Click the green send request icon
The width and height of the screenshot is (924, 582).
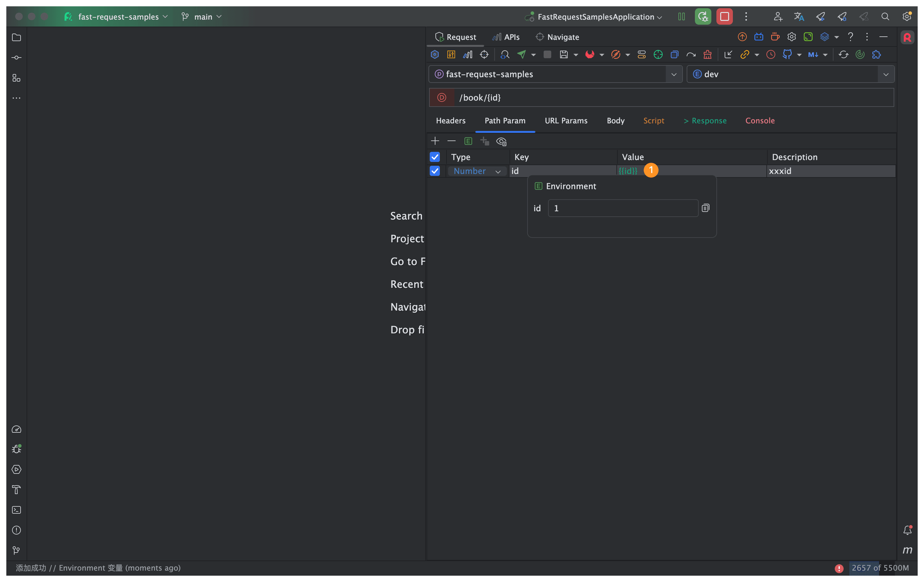521,54
